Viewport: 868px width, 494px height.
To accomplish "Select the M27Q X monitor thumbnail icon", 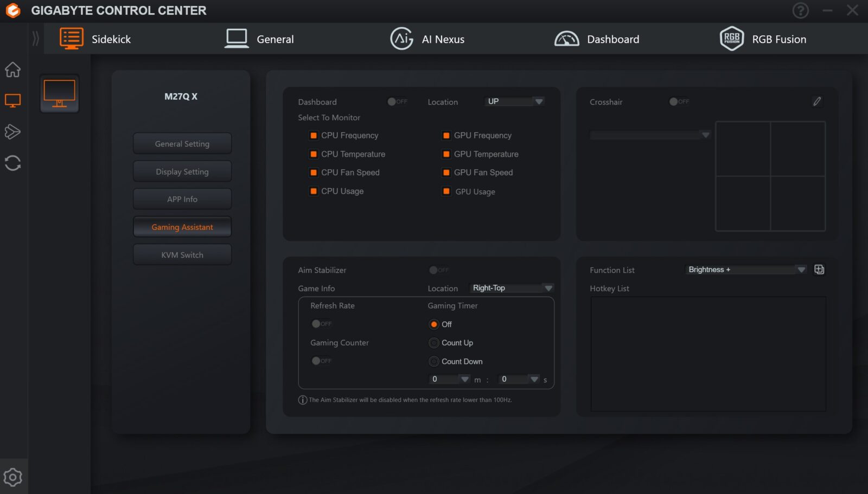I will tap(60, 93).
